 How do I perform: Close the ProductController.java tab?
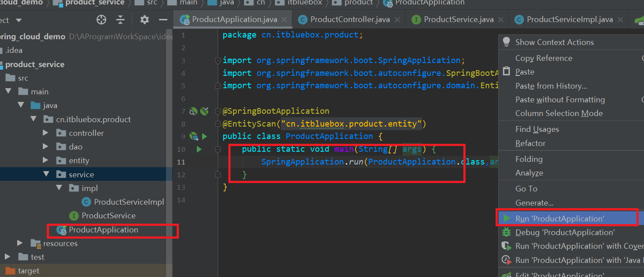(x=397, y=20)
